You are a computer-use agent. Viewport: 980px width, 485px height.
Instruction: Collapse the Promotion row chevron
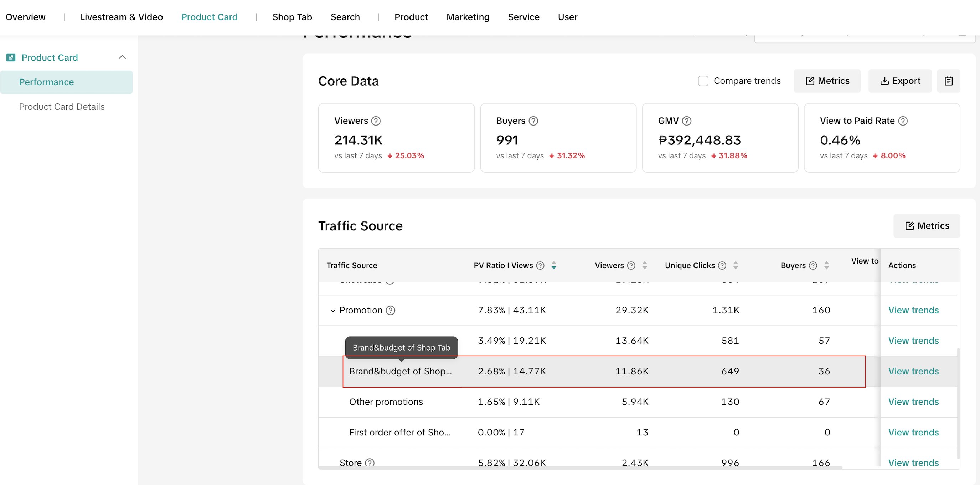(x=333, y=311)
